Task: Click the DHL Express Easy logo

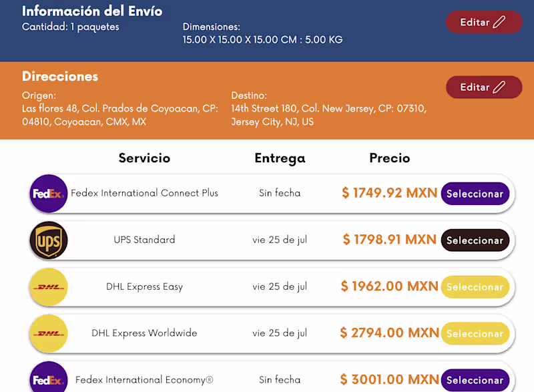Action: (x=49, y=287)
